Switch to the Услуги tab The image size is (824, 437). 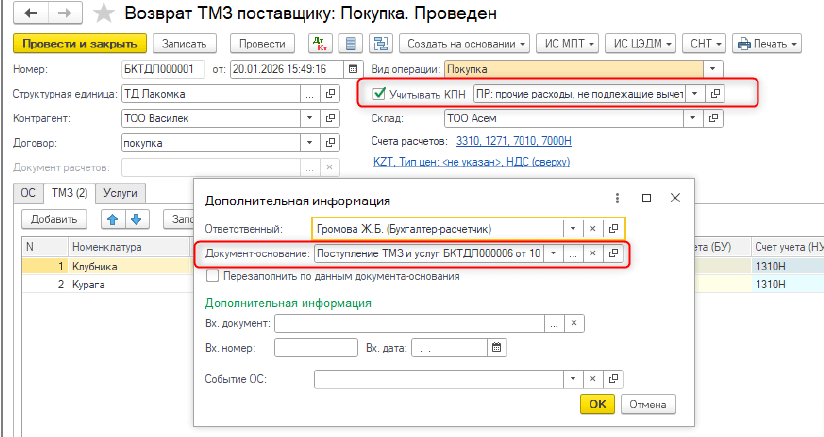pos(121,193)
